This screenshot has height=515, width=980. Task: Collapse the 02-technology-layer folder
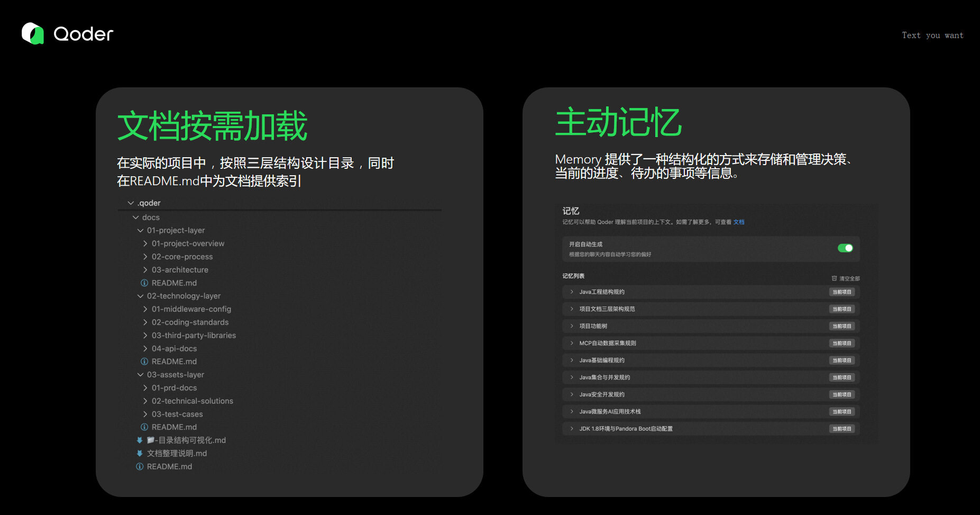[x=140, y=296]
